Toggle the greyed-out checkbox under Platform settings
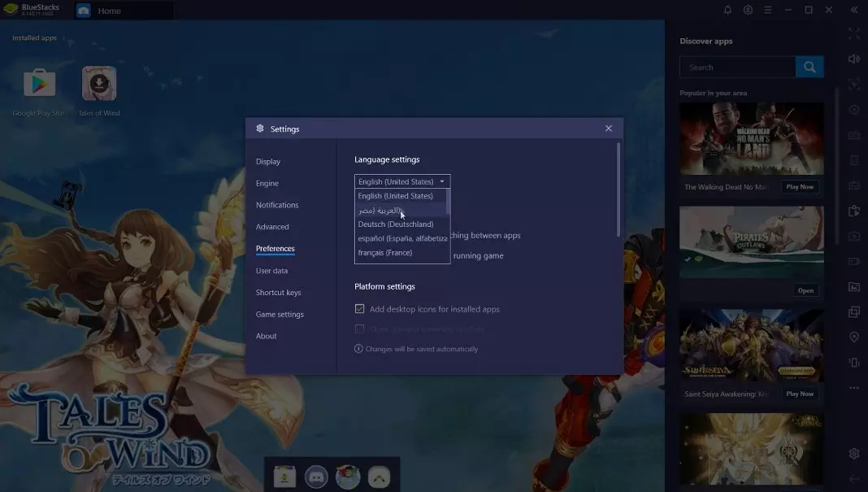This screenshot has height=492, width=868. pos(359,329)
